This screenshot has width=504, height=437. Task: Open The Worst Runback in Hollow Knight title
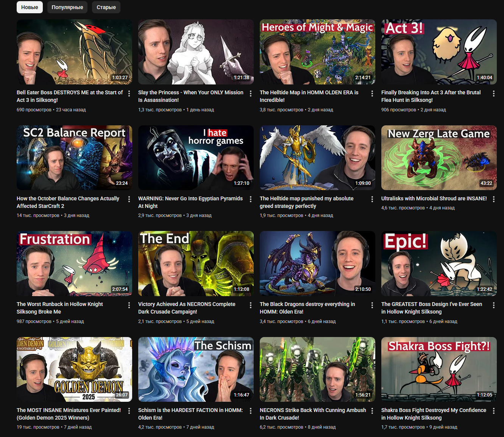(x=60, y=308)
